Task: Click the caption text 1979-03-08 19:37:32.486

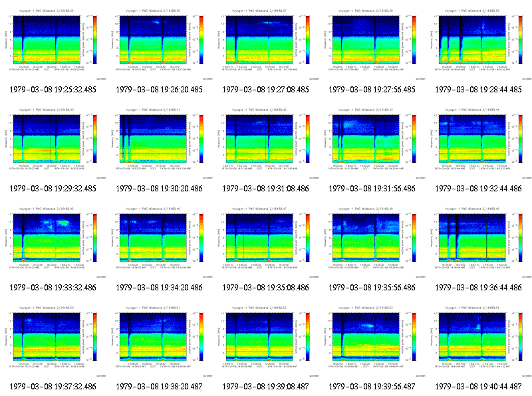Action: point(53,387)
